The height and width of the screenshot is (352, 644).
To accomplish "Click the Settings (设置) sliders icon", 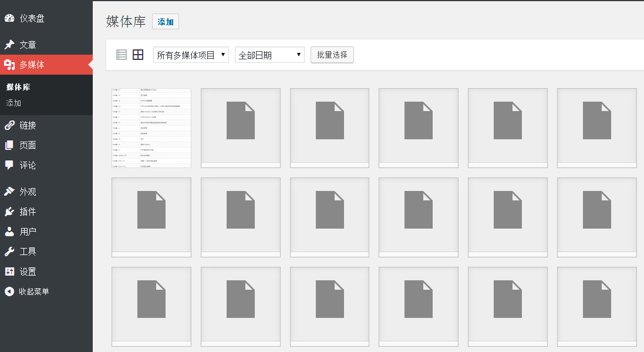I will 9,271.
